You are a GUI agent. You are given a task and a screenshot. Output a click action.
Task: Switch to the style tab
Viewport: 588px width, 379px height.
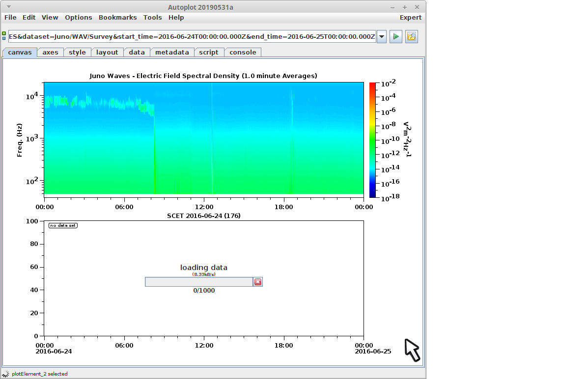77,53
